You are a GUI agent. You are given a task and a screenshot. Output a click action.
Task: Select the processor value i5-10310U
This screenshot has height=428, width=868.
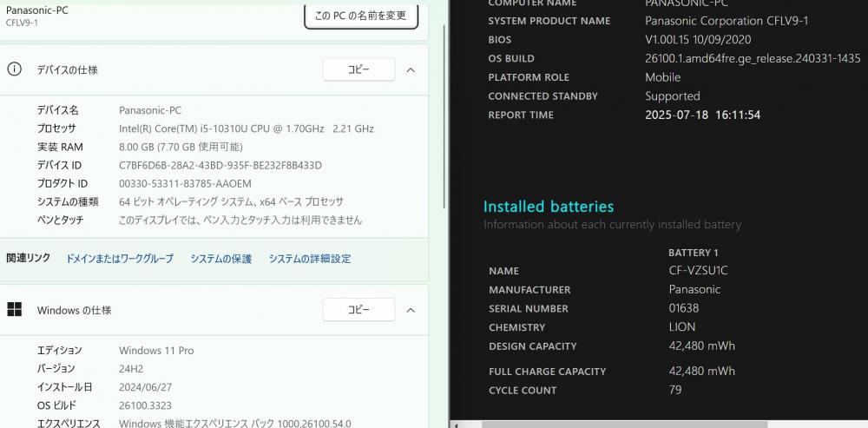[x=247, y=128]
